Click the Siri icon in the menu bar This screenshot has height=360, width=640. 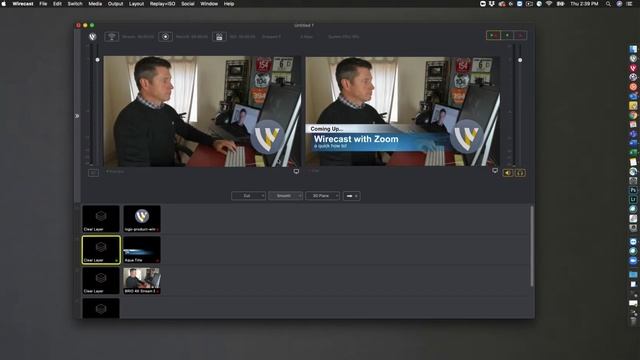click(619, 4)
